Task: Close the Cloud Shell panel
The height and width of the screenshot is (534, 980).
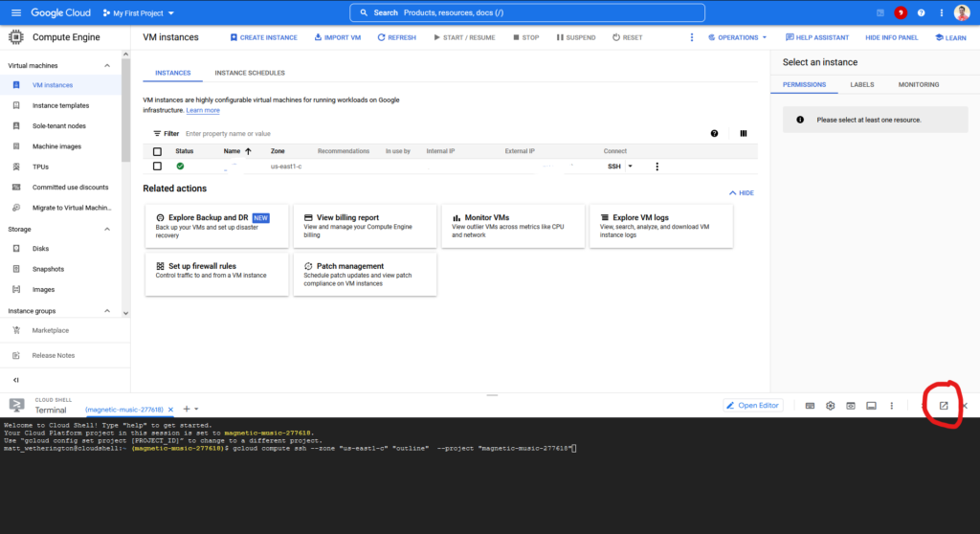Action: click(965, 406)
